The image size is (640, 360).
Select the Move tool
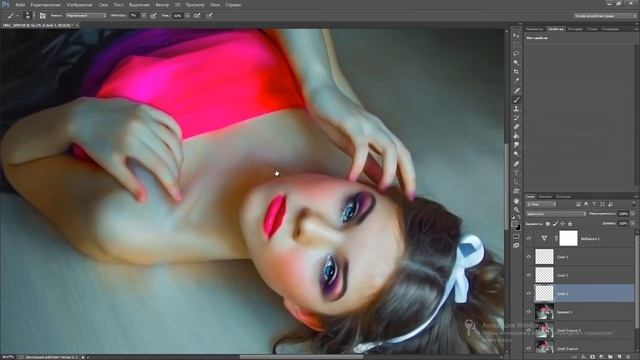pos(516,36)
